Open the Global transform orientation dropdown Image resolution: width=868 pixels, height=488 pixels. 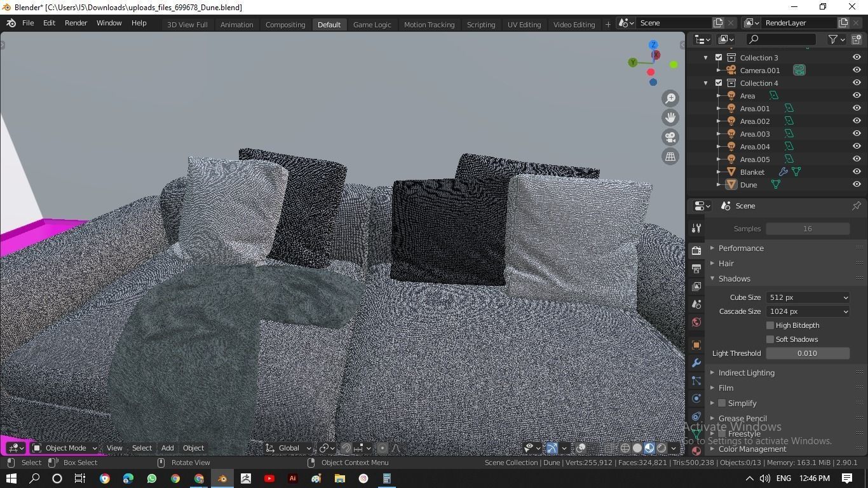click(288, 448)
